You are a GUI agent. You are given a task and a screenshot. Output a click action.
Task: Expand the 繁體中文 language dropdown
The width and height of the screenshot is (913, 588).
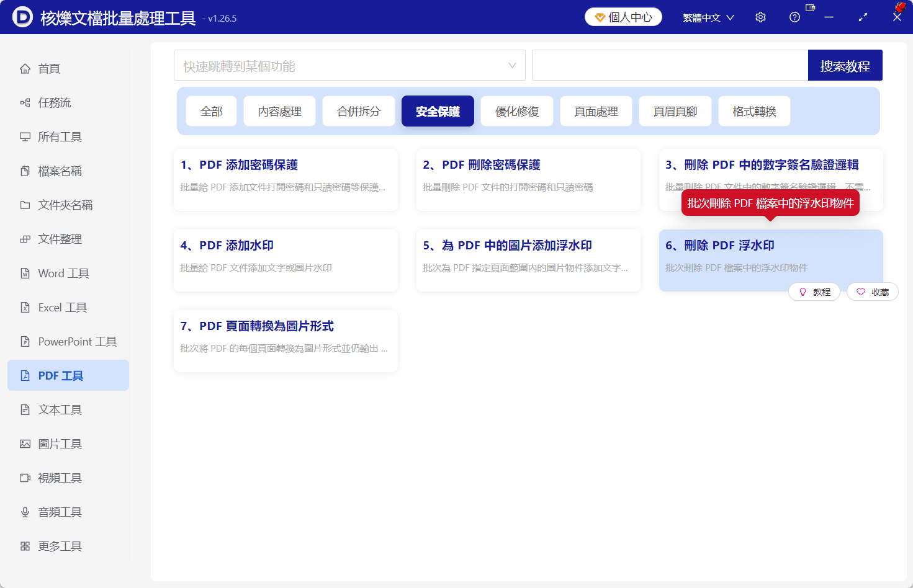708,17
